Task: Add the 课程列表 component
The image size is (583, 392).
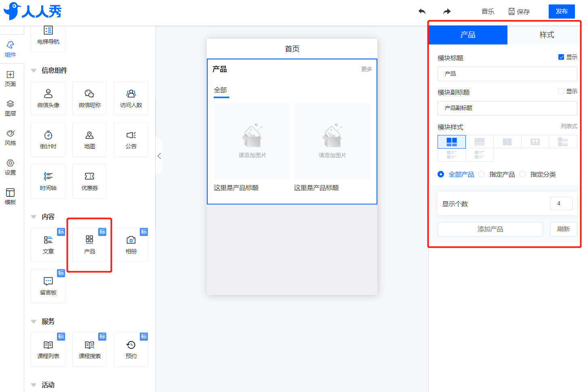Action: (x=48, y=350)
